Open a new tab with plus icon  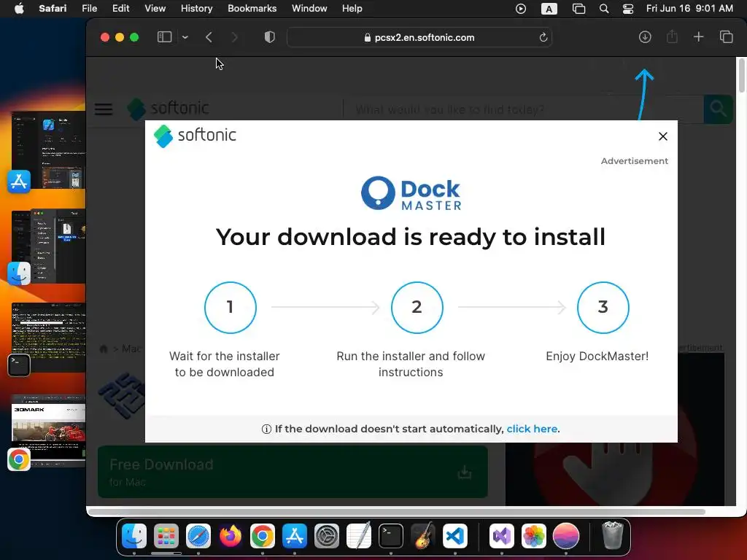pyautogui.click(x=698, y=37)
